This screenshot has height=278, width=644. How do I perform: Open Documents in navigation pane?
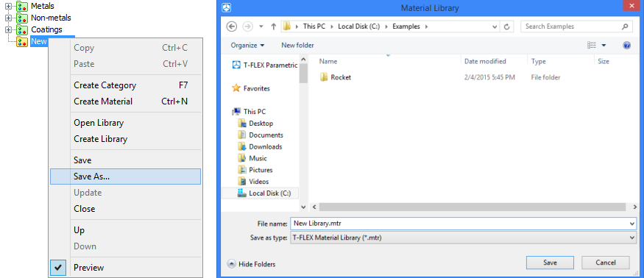(261, 135)
